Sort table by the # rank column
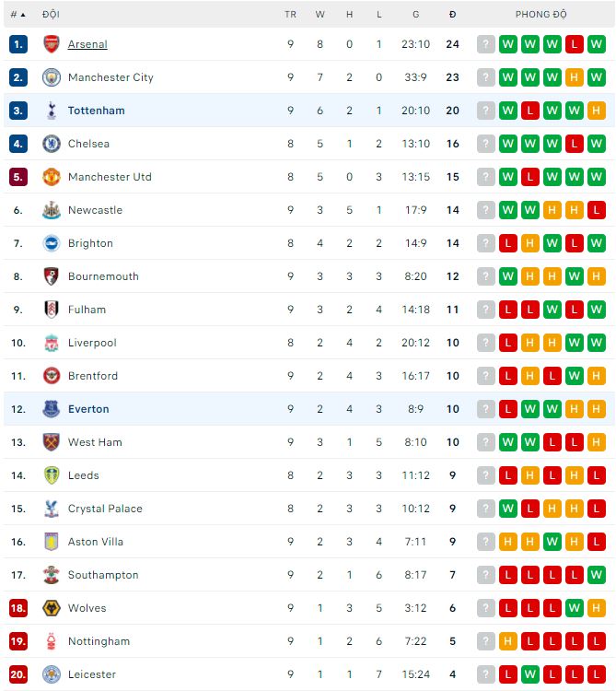 click(x=17, y=15)
